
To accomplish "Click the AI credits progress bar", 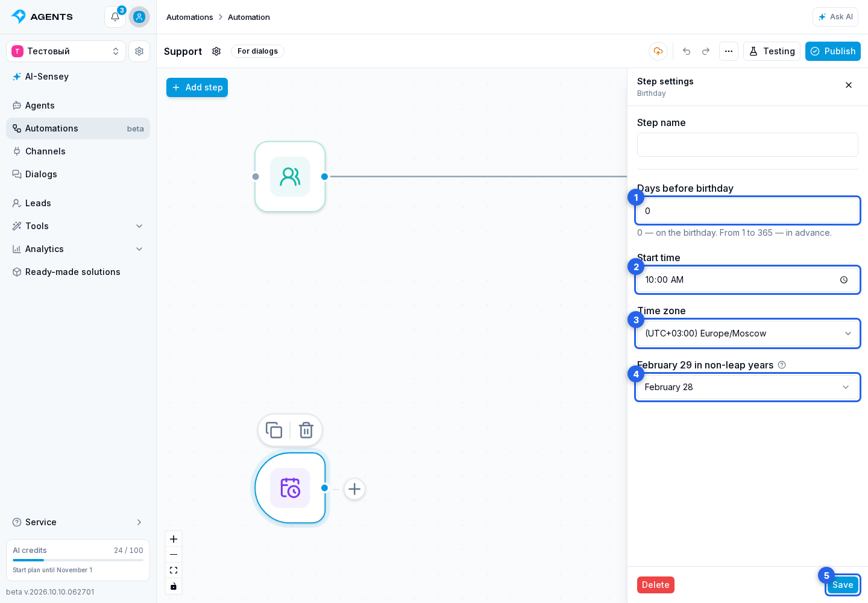I will point(78,560).
